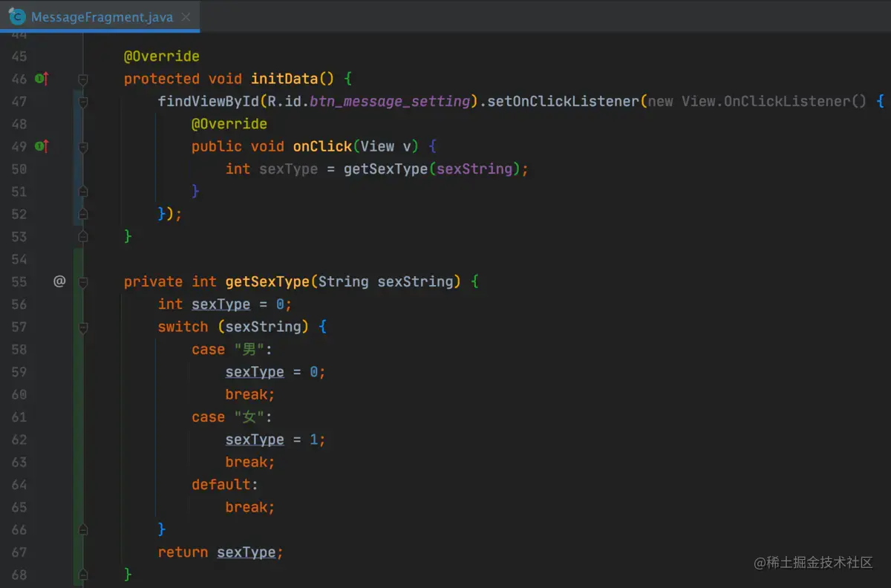Image resolution: width=891 pixels, height=588 pixels.
Task: Close the MessageFragment.java tab
Action: click(187, 16)
